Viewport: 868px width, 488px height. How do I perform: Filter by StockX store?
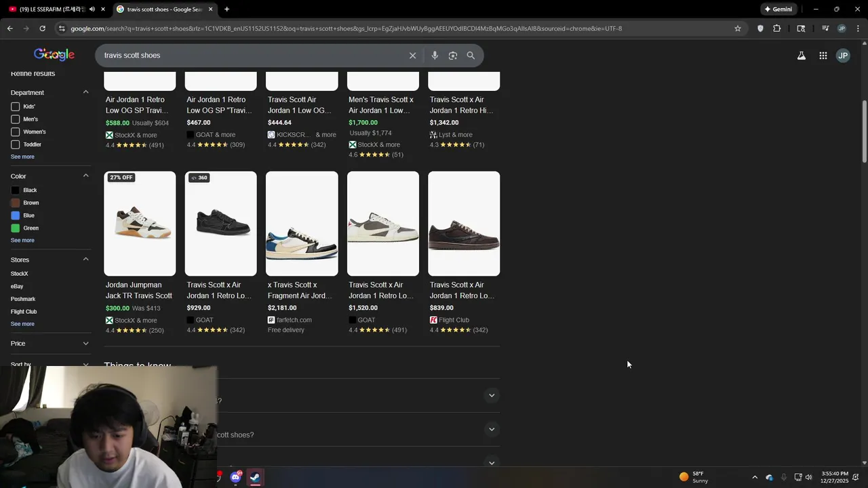(20, 274)
